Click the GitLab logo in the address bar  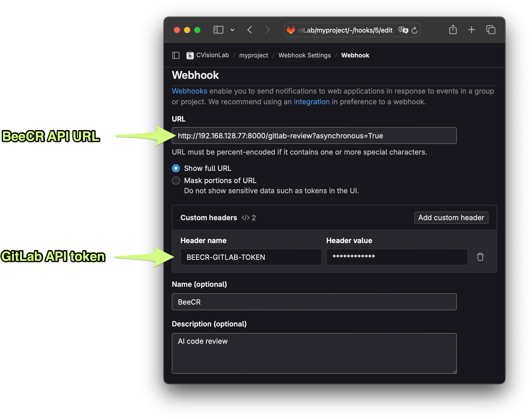[291, 30]
